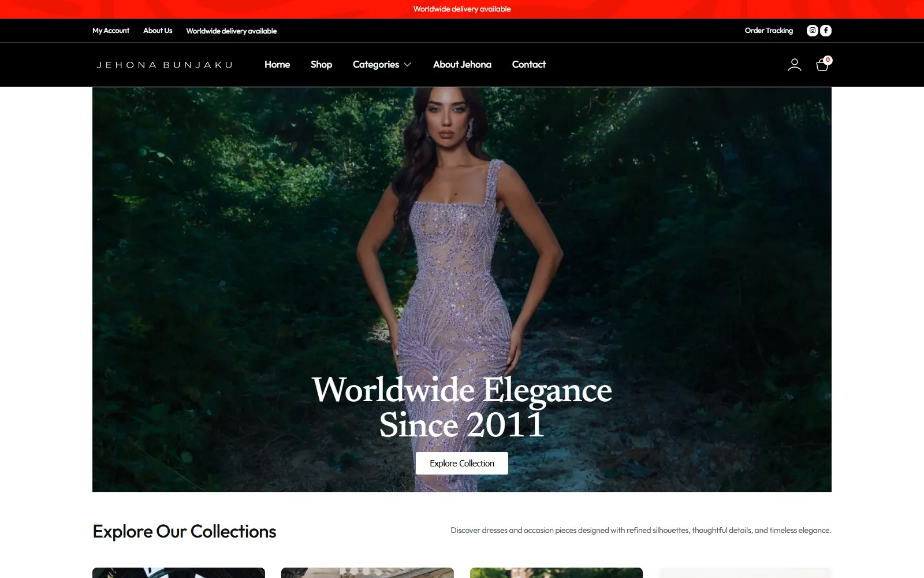The image size is (924, 578).
Task: Click the Explore Our Collections heading
Action: 184,531
